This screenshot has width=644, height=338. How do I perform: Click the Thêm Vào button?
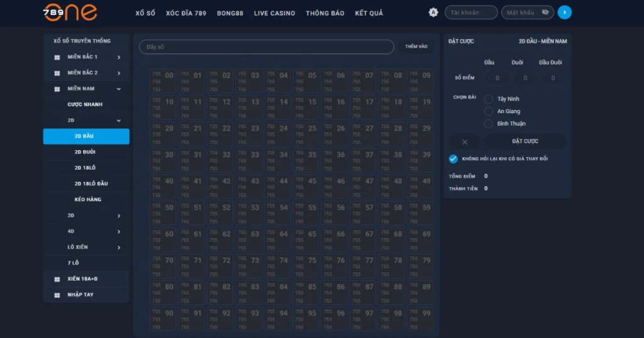[416, 46]
